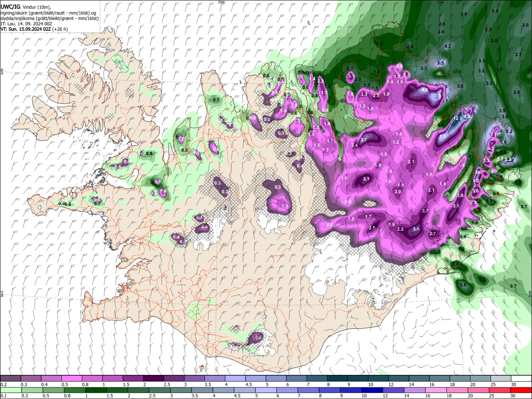Select the '15W' longitude label at top
The image size is (532, 399).
[x=441, y=2]
